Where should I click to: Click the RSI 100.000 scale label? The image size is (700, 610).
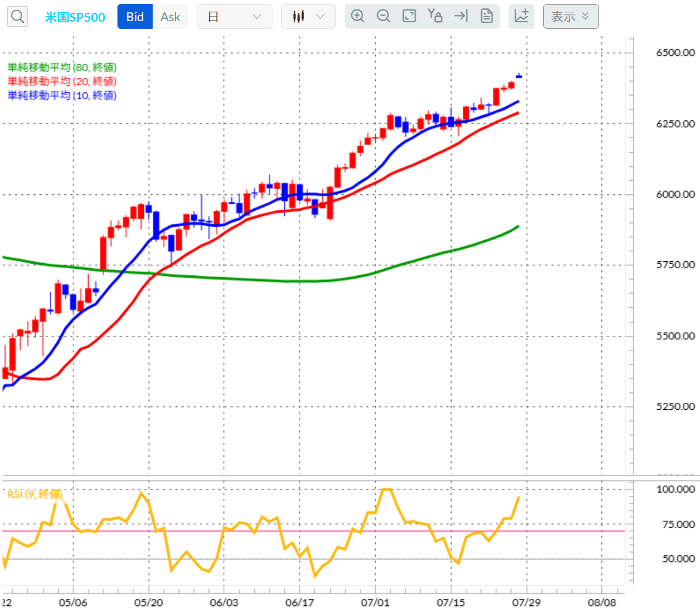(675, 489)
